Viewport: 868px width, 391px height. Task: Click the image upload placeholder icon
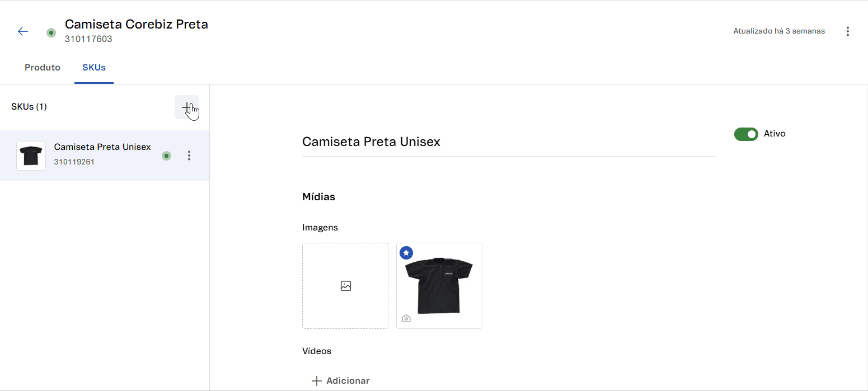point(345,285)
